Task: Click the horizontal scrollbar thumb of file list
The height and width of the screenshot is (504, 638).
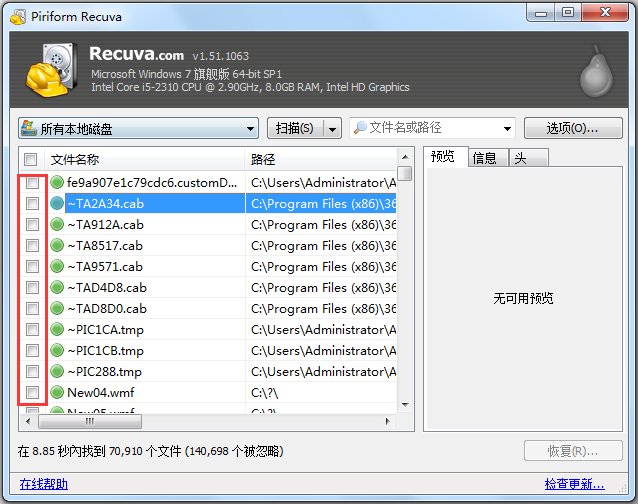Action: pos(90,421)
